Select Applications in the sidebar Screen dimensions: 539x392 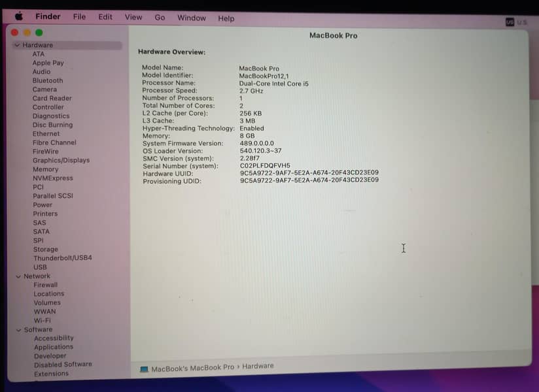tap(54, 348)
